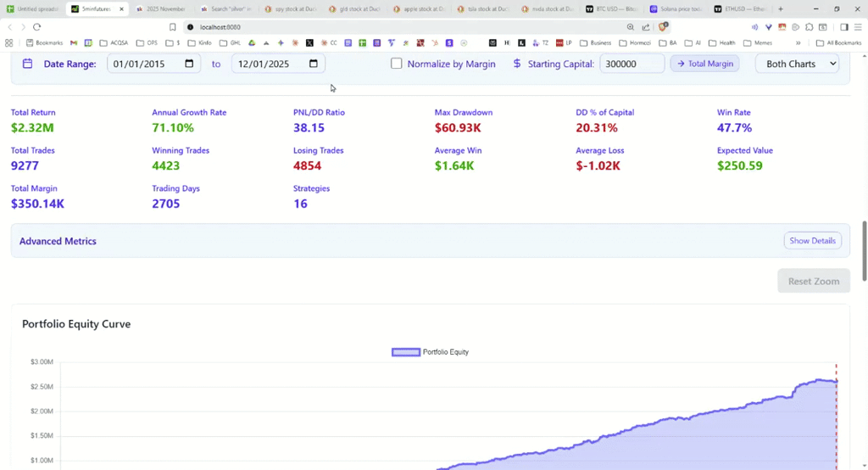
Task: Open the Both Charts dropdown
Action: click(797, 64)
